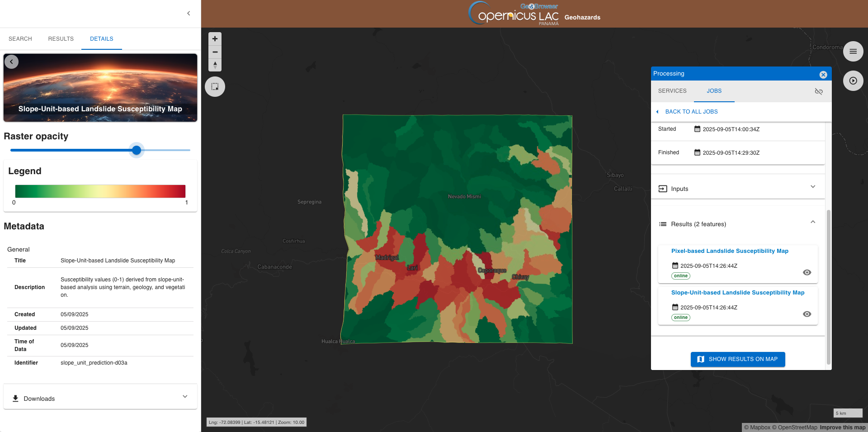Open the hamburger menu on the right
The image size is (868, 432).
[x=853, y=52]
